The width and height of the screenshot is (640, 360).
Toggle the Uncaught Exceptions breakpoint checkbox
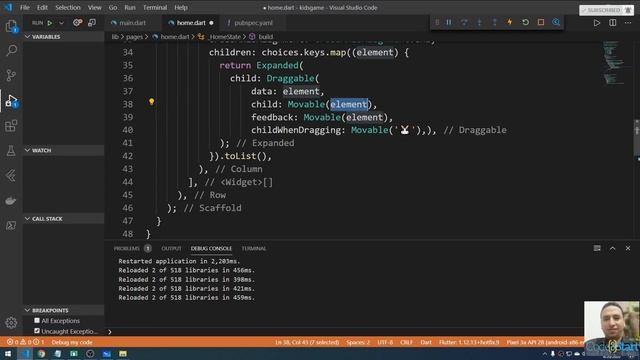[x=37, y=331]
